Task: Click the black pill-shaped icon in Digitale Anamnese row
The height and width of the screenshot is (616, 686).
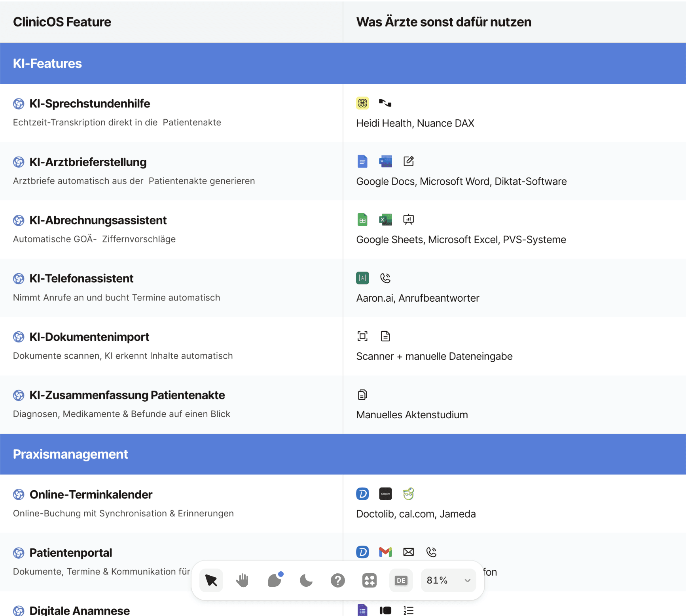Action: (x=385, y=610)
